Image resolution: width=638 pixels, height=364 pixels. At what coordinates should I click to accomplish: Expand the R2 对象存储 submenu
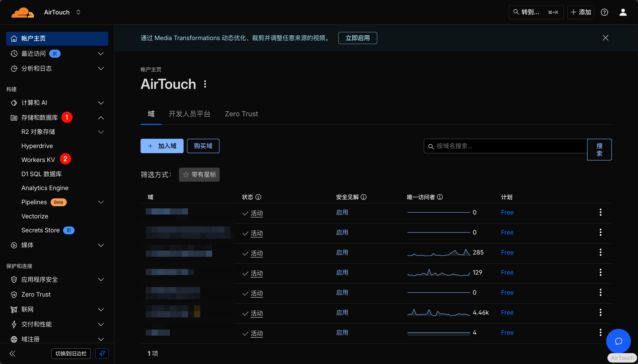(101, 132)
